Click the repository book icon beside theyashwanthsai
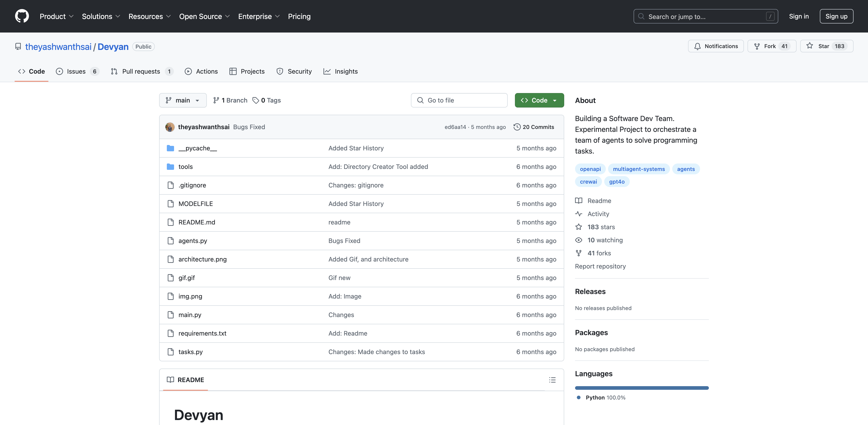Screen dimensions: 868x425 18,47
